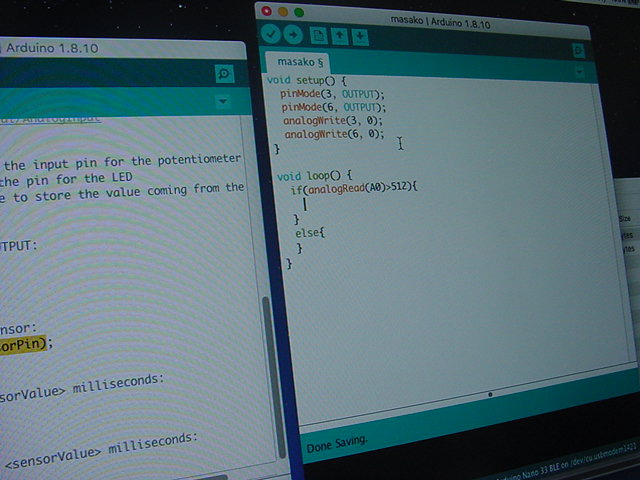This screenshot has height=480, width=640.
Task: Expand tab menu arrow in left Arduino window
Action: [x=223, y=101]
